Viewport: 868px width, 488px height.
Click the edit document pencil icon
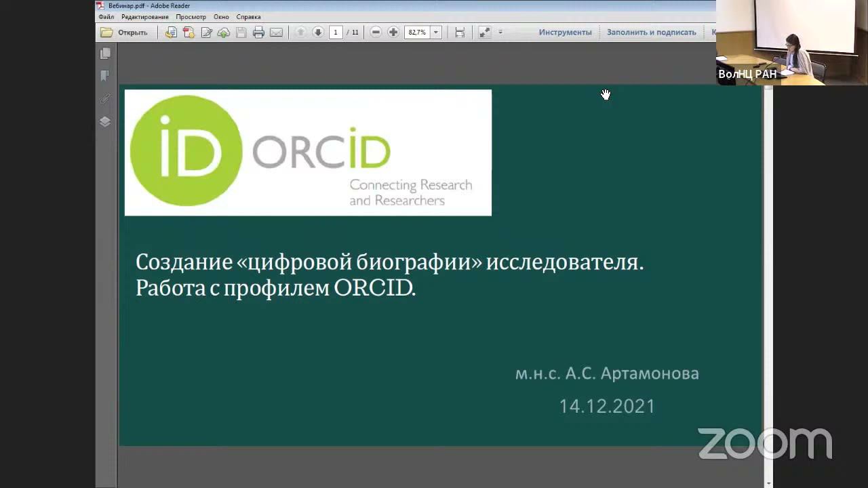click(206, 32)
